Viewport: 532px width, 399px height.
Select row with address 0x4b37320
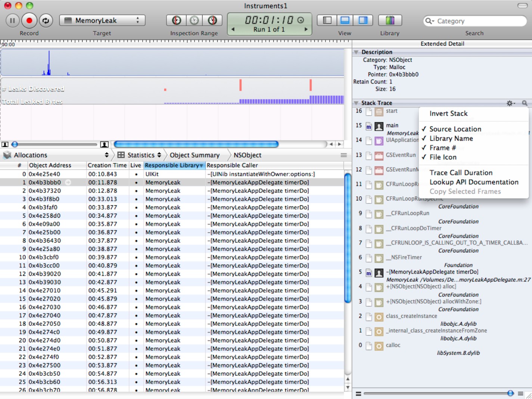tap(172, 191)
